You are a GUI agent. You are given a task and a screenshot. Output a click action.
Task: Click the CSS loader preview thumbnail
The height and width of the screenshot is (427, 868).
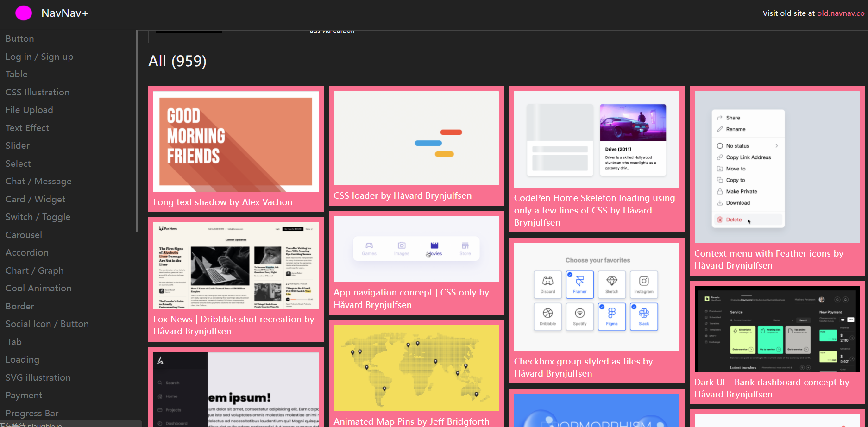[x=416, y=138]
